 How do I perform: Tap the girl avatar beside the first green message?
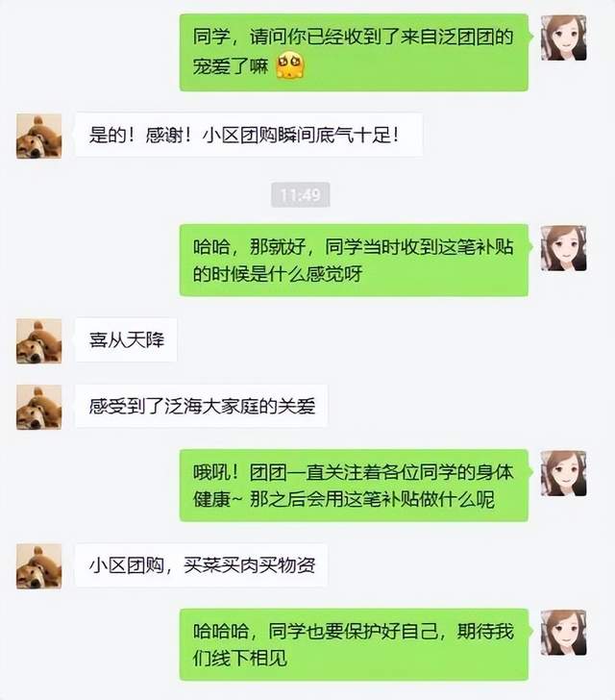pos(563,37)
